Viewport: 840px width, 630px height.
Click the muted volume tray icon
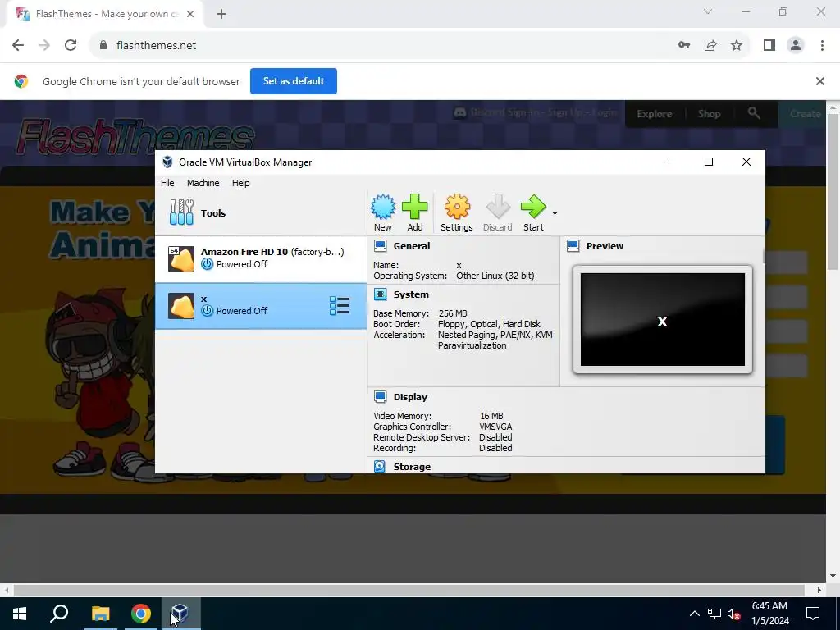pos(734,614)
